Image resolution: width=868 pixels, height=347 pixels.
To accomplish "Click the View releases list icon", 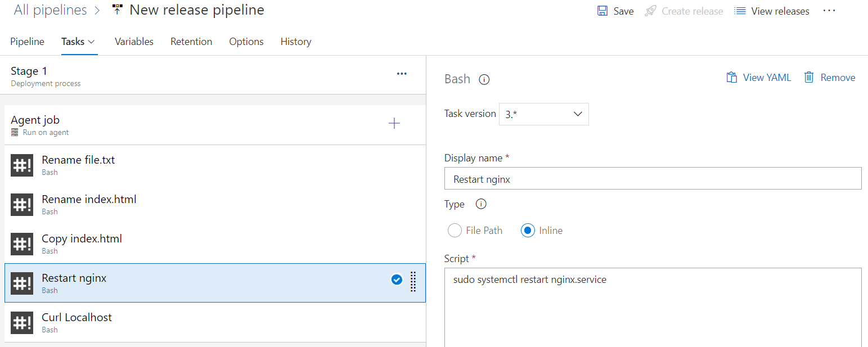I will point(740,11).
